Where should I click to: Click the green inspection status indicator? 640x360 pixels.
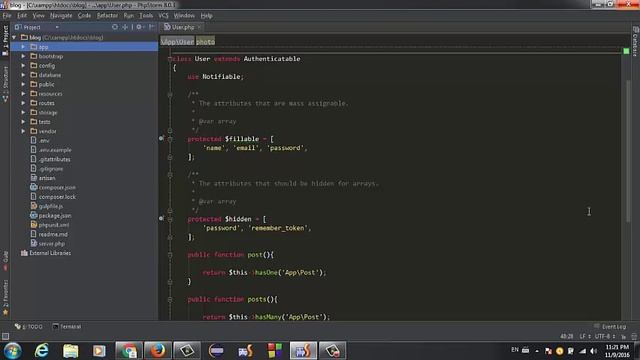point(626,51)
